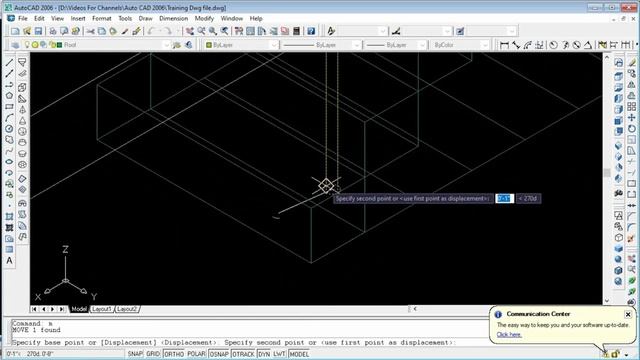Image resolution: width=640 pixels, height=360 pixels.
Task: Follow the Click here link
Action: tap(509, 334)
